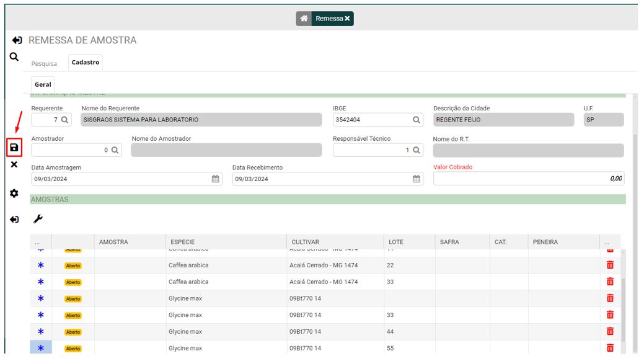
Task: Click the cancel X icon in sidebar
Action: click(14, 164)
